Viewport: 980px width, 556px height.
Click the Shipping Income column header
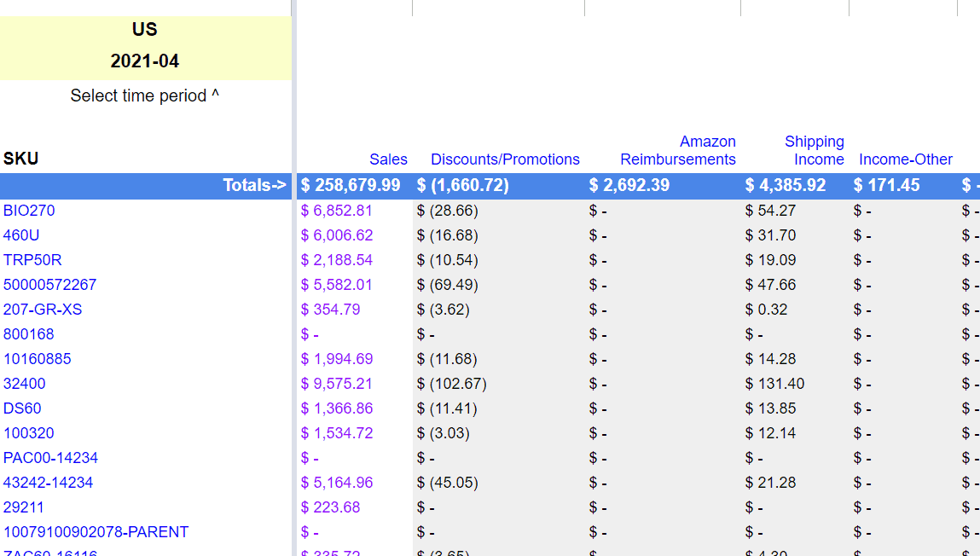point(814,151)
